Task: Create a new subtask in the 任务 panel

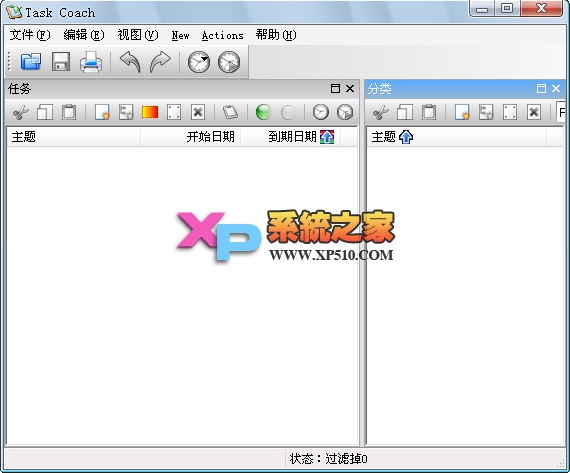Action: coord(126,112)
